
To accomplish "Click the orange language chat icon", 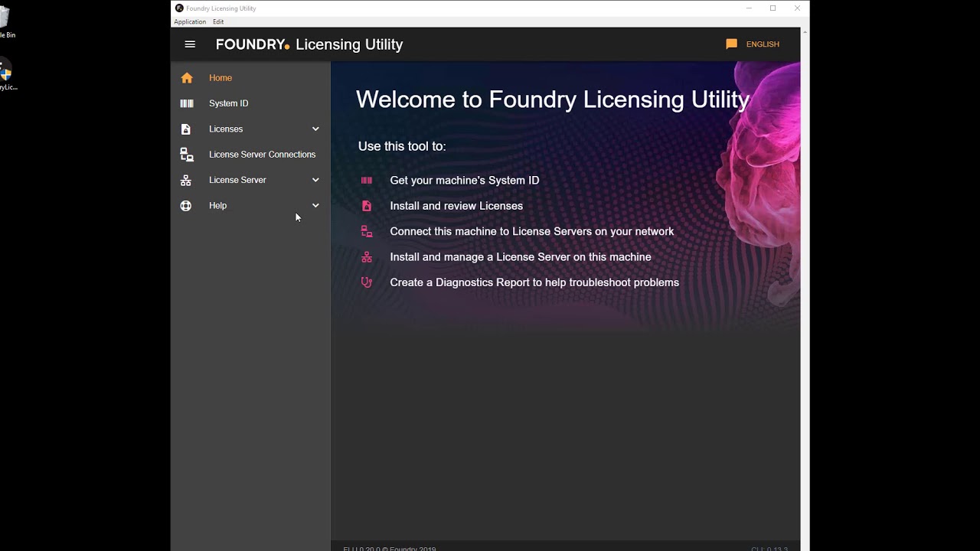I will point(731,44).
